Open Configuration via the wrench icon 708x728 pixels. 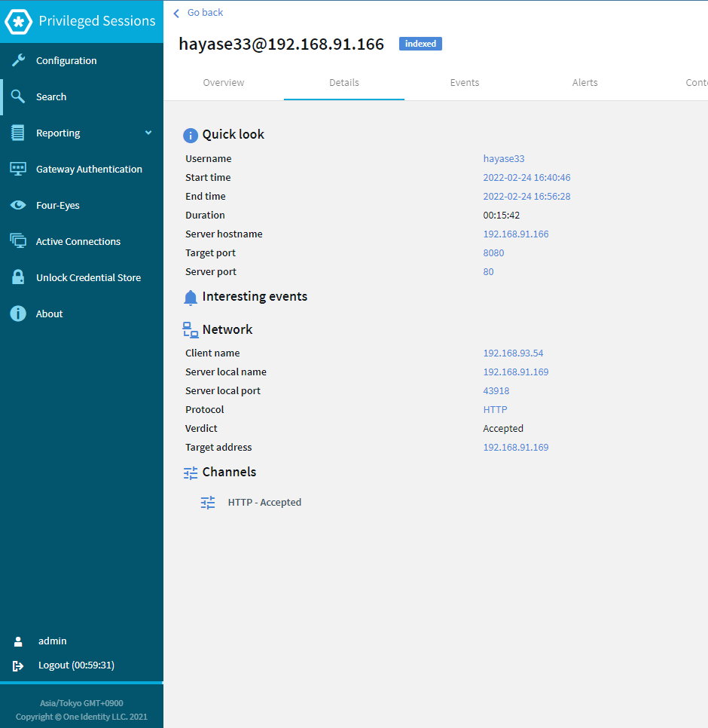tap(18, 60)
